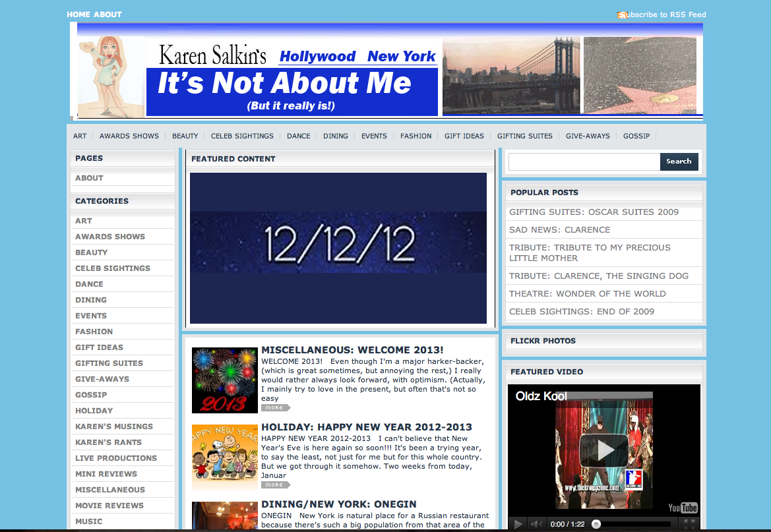This screenshot has height=532, width=771.
Task: Click the RSS feed icon
Action: [x=622, y=15]
